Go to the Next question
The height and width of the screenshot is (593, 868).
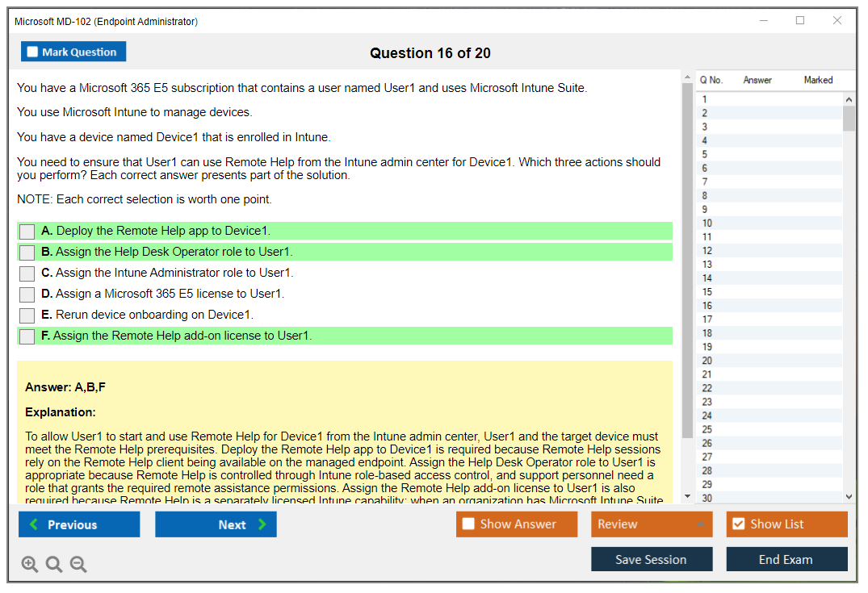(216, 524)
